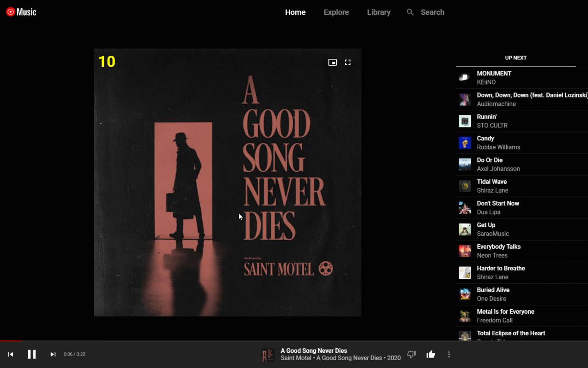This screenshot has height=368, width=588.
Task: Click the Do Or Die thumbnail
Action: (x=465, y=164)
